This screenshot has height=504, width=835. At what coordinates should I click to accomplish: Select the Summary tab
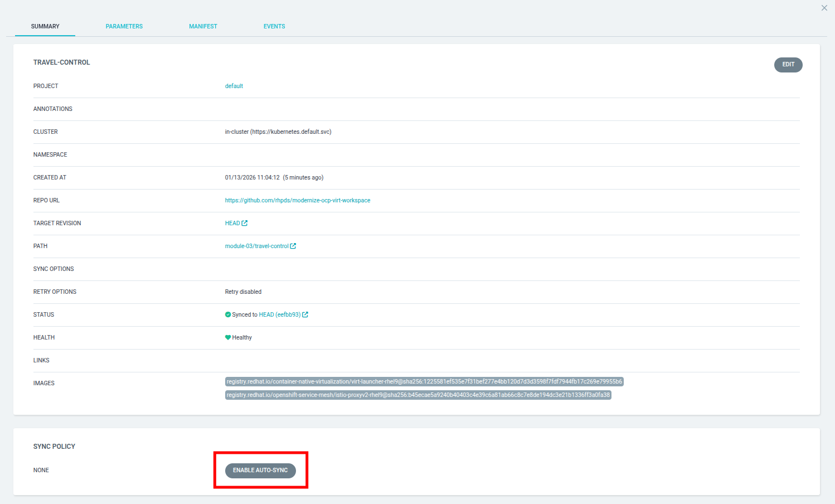[x=45, y=26]
